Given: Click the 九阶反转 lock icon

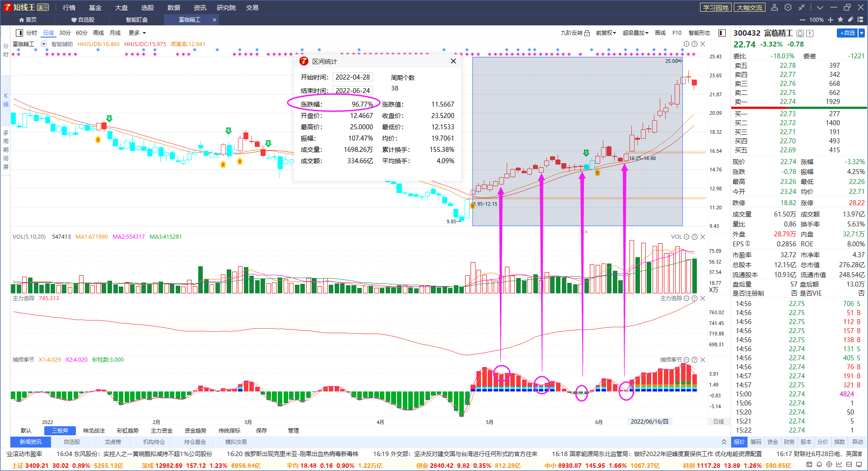Looking at the screenshot, I should [x=587, y=33].
